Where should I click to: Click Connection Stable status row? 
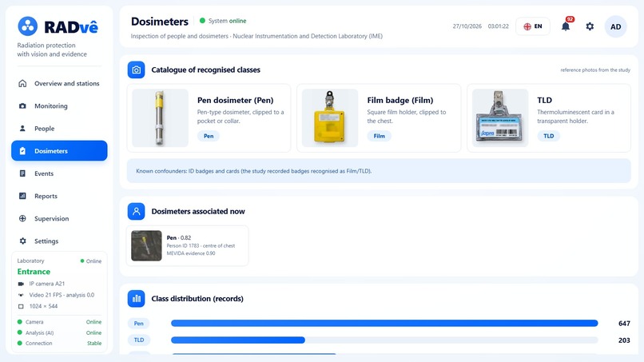59,343
